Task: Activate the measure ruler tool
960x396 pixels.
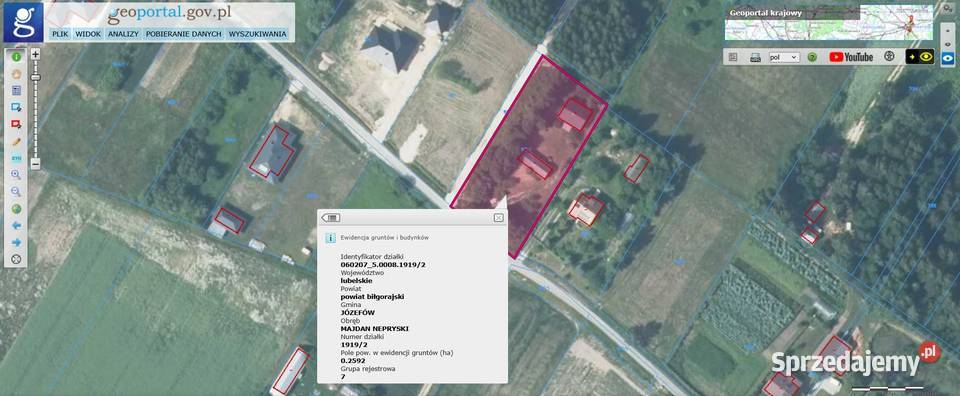Action: click(16, 158)
